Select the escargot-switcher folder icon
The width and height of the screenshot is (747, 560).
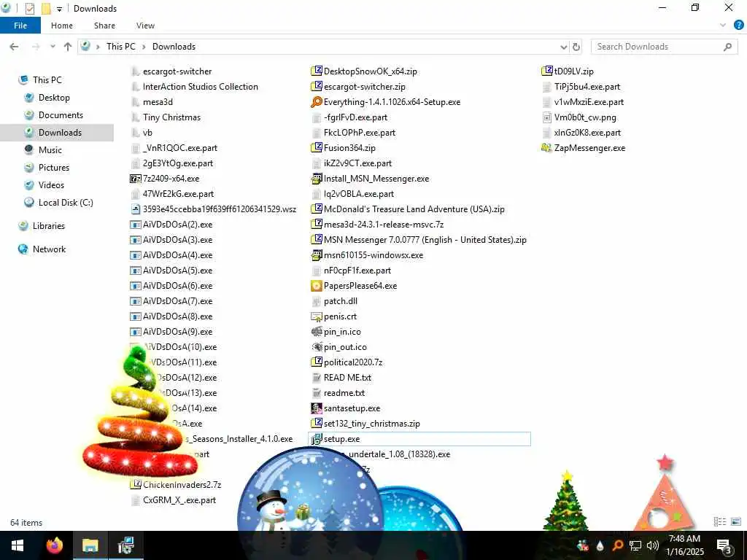136,71
